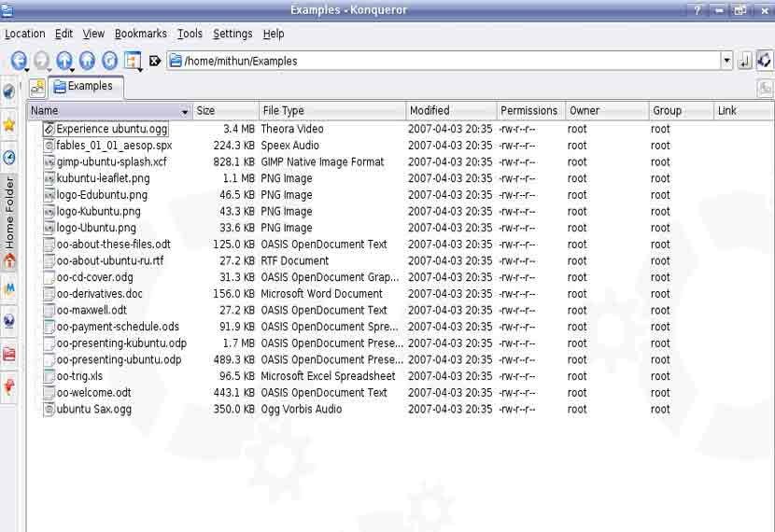The width and height of the screenshot is (775, 532).
Task: Click the Konqueror window icon in title bar
Action: (x=7, y=10)
